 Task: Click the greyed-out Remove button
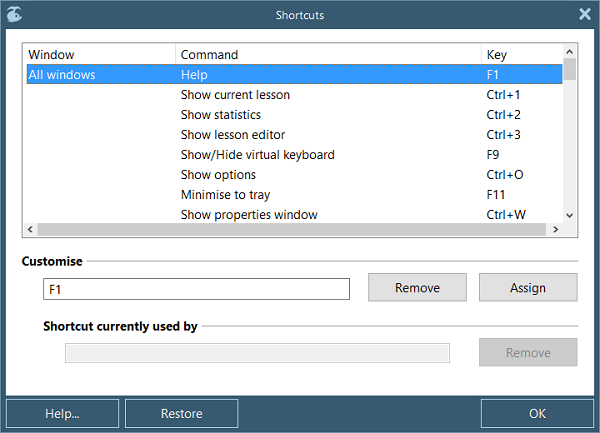click(x=528, y=352)
